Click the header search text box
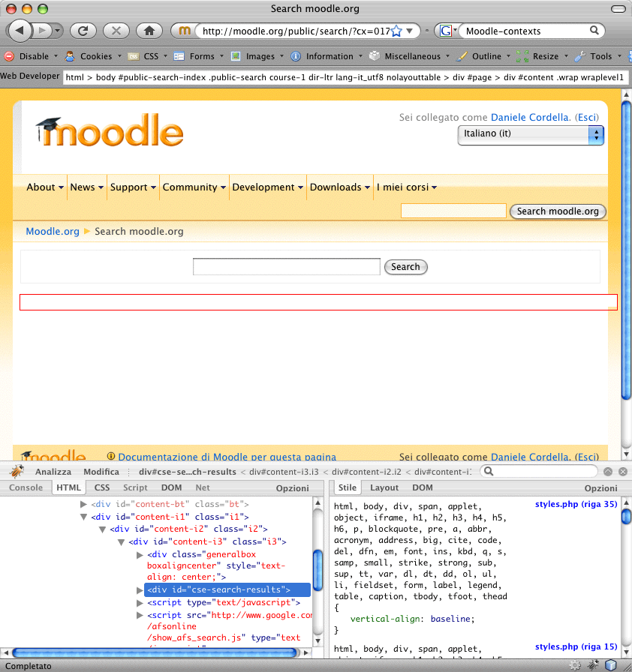The image size is (632, 672). click(453, 211)
